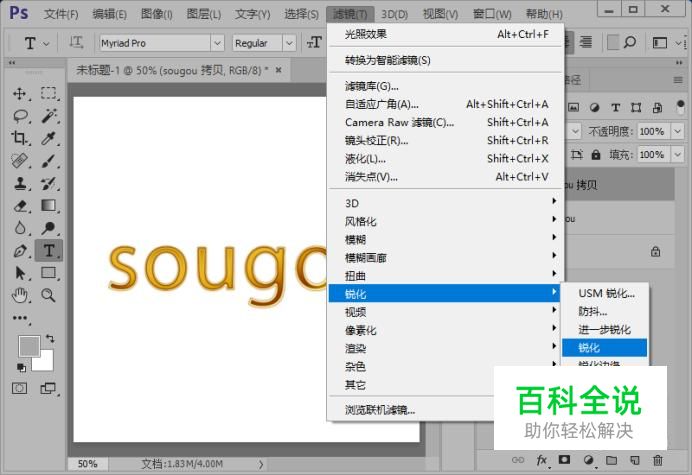The width and height of the screenshot is (692, 475).
Task: Click the foreground color swatch
Action: (28, 345)
